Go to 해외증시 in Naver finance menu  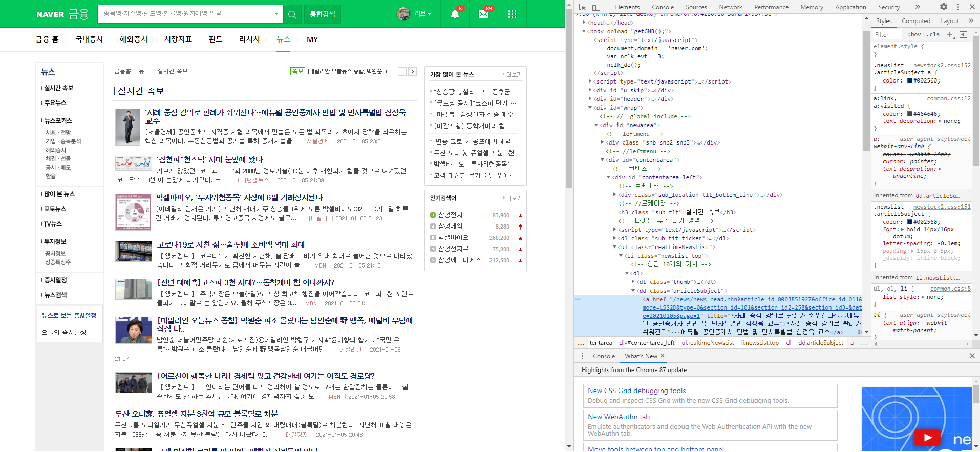click(134, 39)
